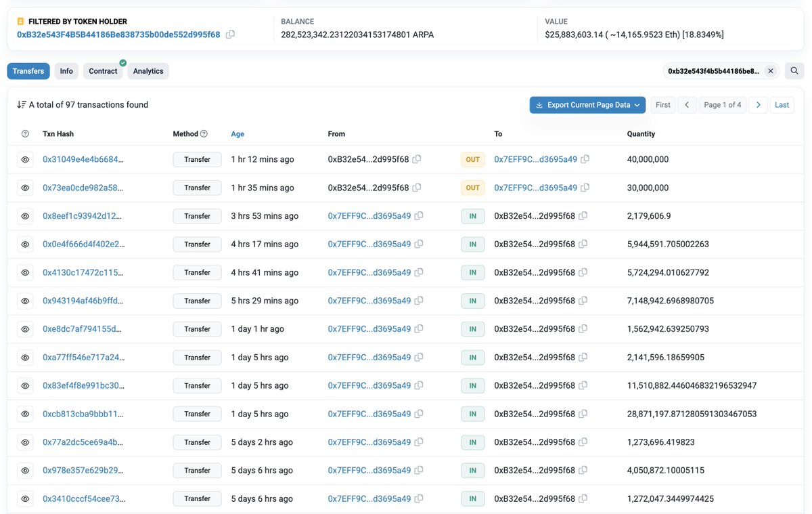The height and width of the screenshot is (514, 812).
Task: Copy To address in 1,272,047.3449974425 row
Action: [x=583, y=498]
